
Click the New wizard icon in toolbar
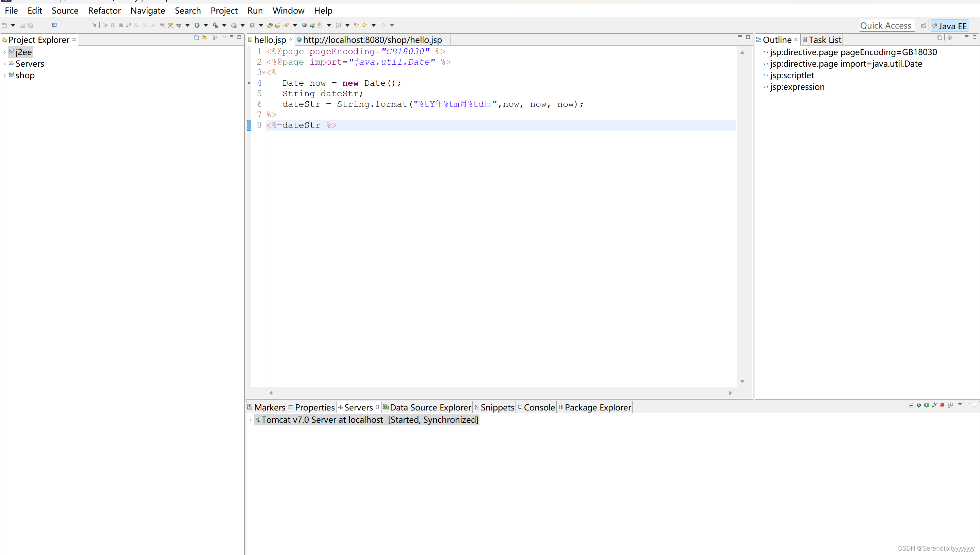pyautogui.click(x=4, y=25)
